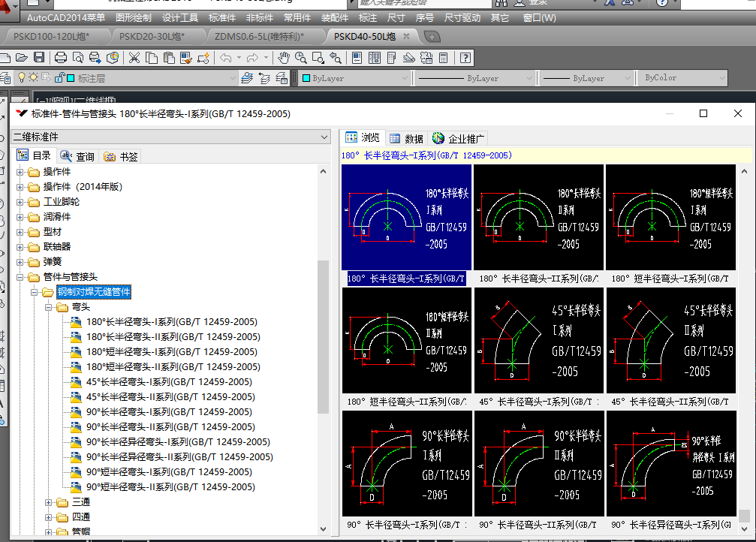Click the 90° 长半径弯头-I系列 thumbnail
The image size is (756, 542).
[x=407, y=463]
